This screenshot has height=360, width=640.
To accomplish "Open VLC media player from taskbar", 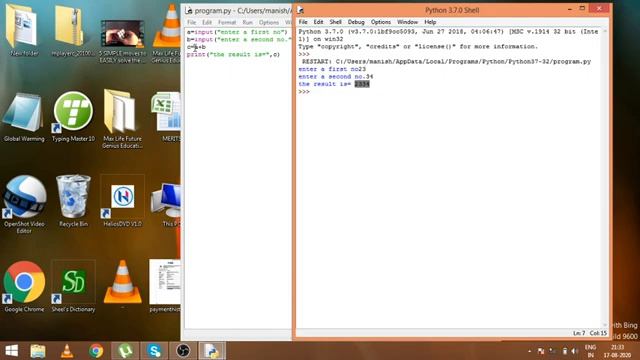I will tap(67, 351).
